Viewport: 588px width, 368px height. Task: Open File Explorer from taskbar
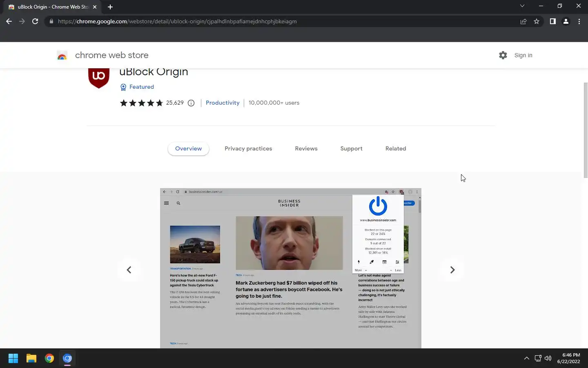tap(31, 359)
